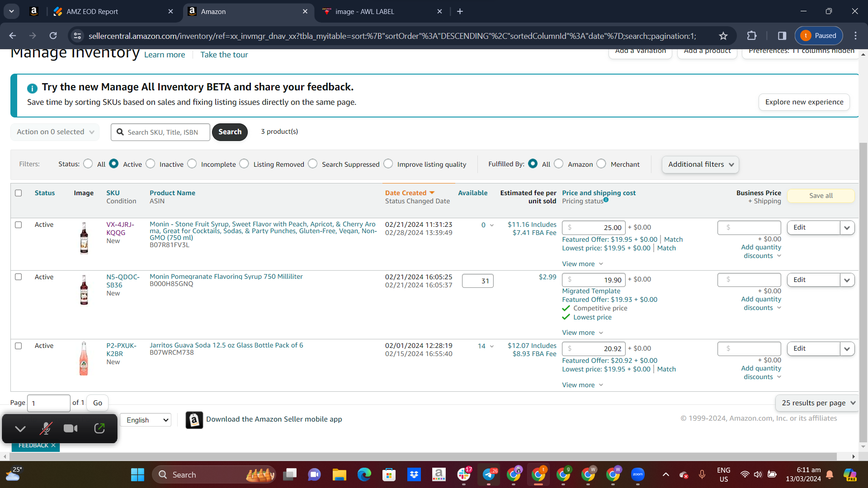Collapse the floating meeting control bar
868x488 pixels.
(20, 428)
